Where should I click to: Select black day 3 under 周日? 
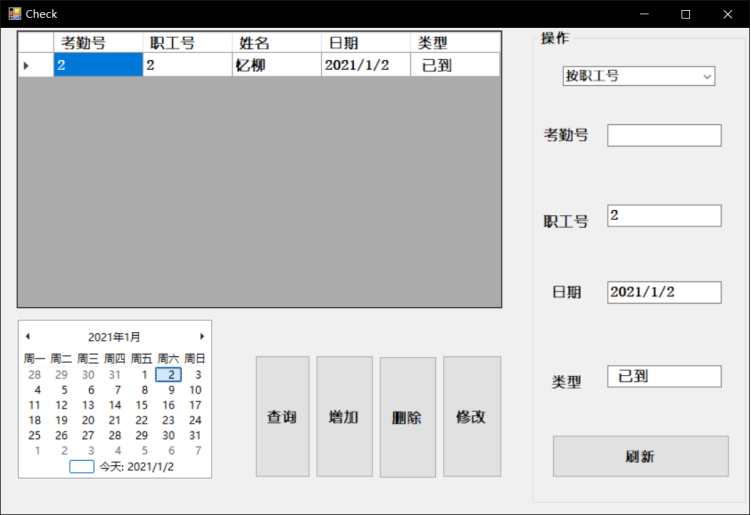(x=198, y=375)
